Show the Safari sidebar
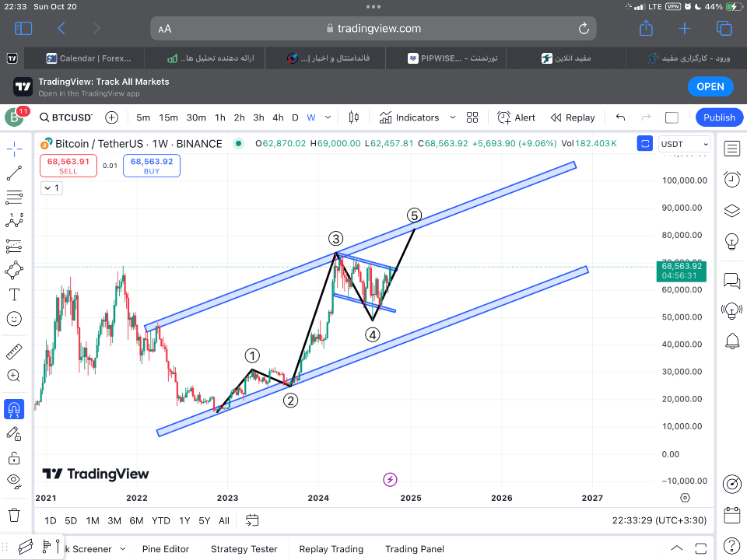 (x=23, y=29)
